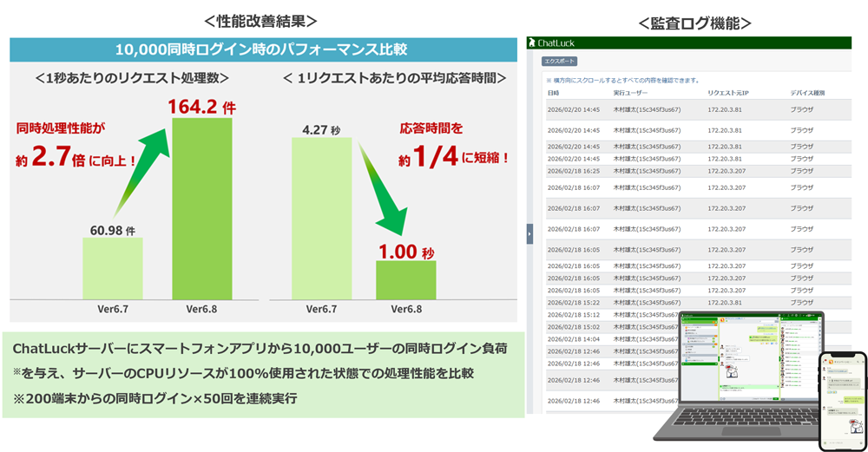Click the ChatLuck title text in green header
Image resolution: width=868 pixels, height=452 pixels.
coord(556,43)
